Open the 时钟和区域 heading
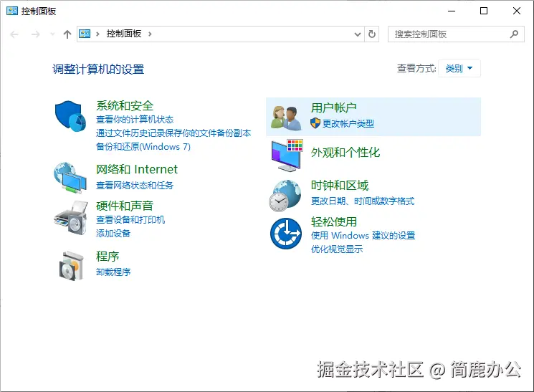This screenshot has height=392, width=534. coord(339,186)
